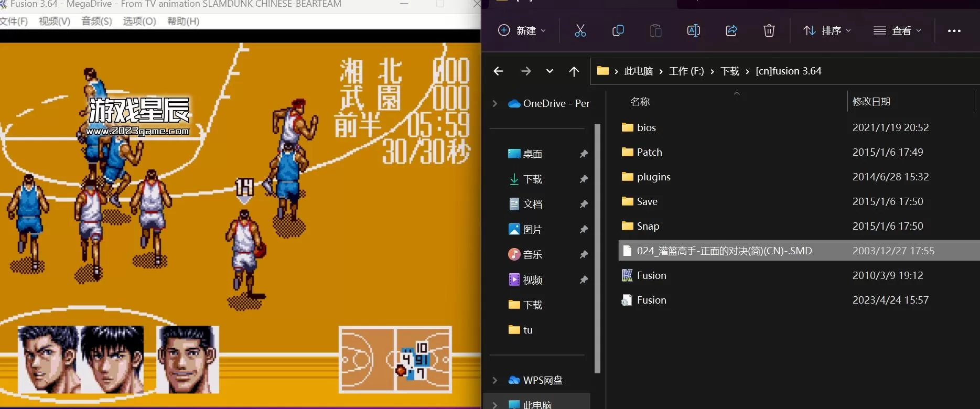Open the 新建 dropdown
This screenshot has width=980, height=409.
(522, 30)
